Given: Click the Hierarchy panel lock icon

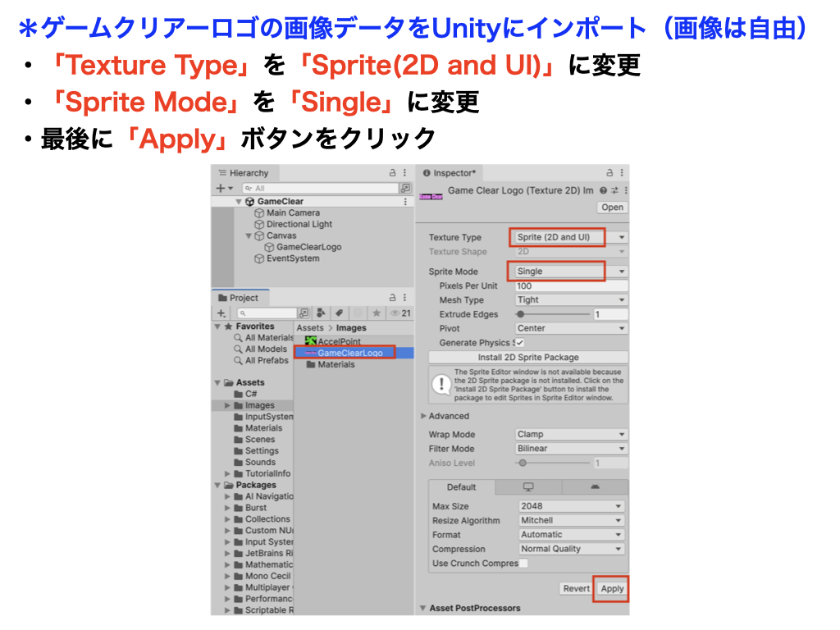Looking at the screenshot, I should [x=392, y=173].
